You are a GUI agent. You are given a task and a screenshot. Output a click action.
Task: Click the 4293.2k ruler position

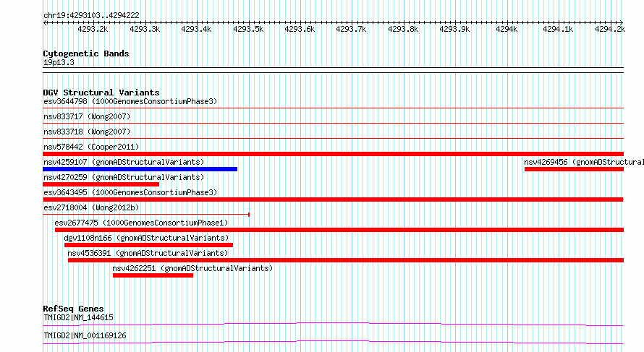93,29
